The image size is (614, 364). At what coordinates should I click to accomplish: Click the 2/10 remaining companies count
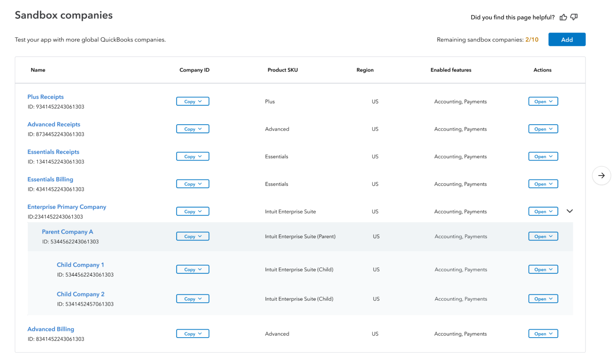tap(532, 40)
